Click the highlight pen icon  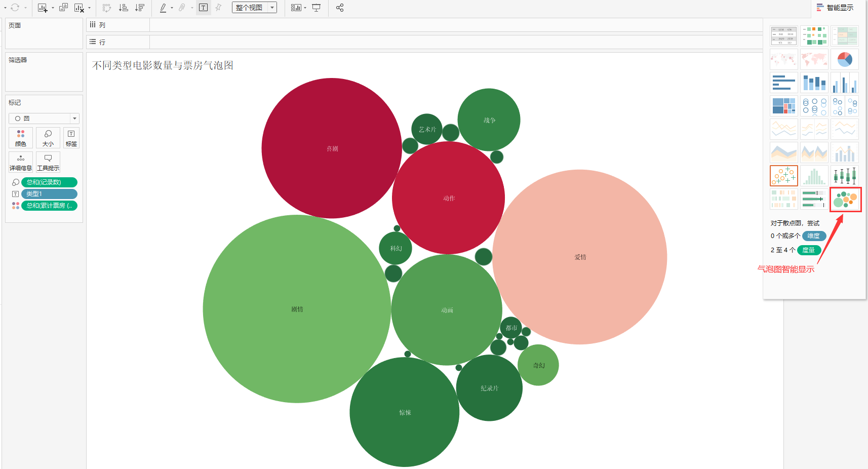[x=163, y=8]
